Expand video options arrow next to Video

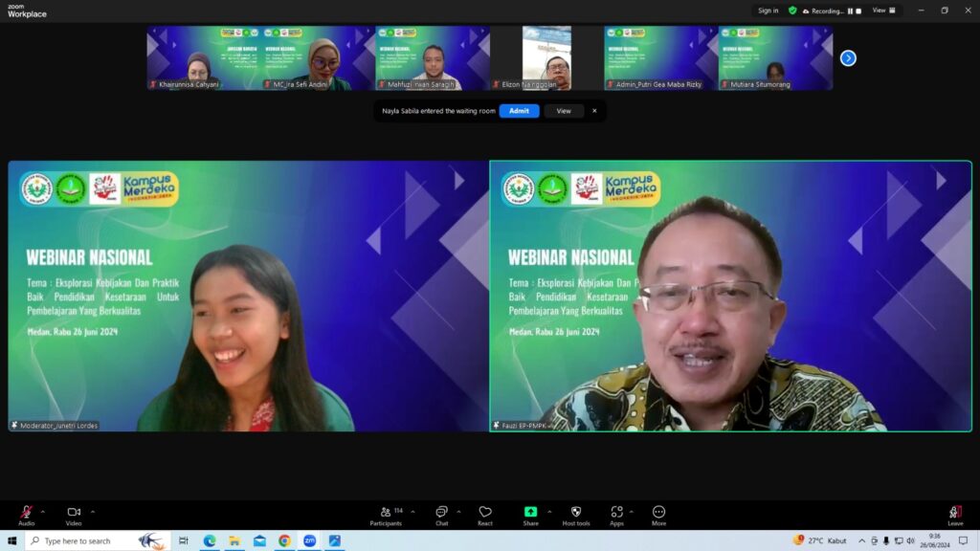pos(92,512)
